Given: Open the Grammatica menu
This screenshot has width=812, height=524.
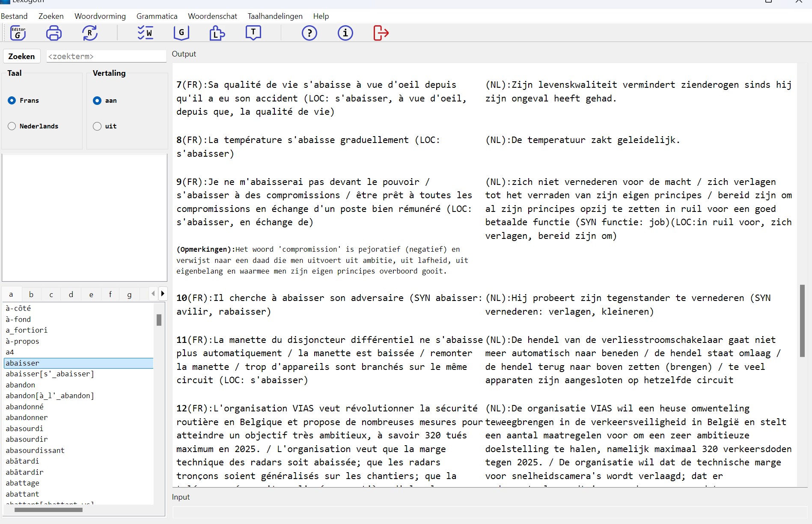Looking at the screenshot, I should click(x=157, y=16).
